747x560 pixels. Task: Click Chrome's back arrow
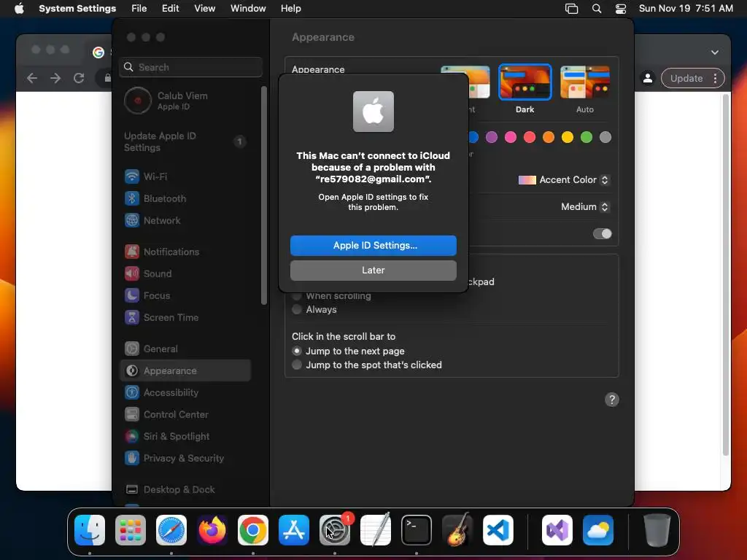coord(32,78)
